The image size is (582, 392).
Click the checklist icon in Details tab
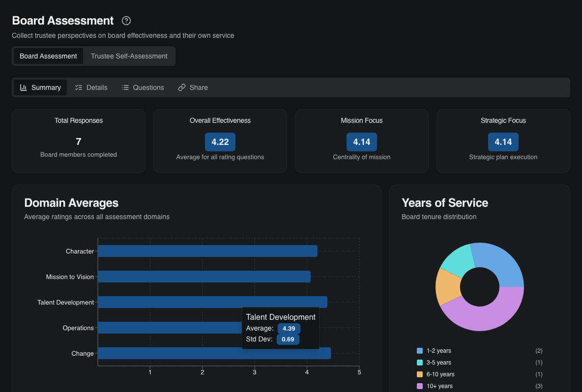[78, 87]
